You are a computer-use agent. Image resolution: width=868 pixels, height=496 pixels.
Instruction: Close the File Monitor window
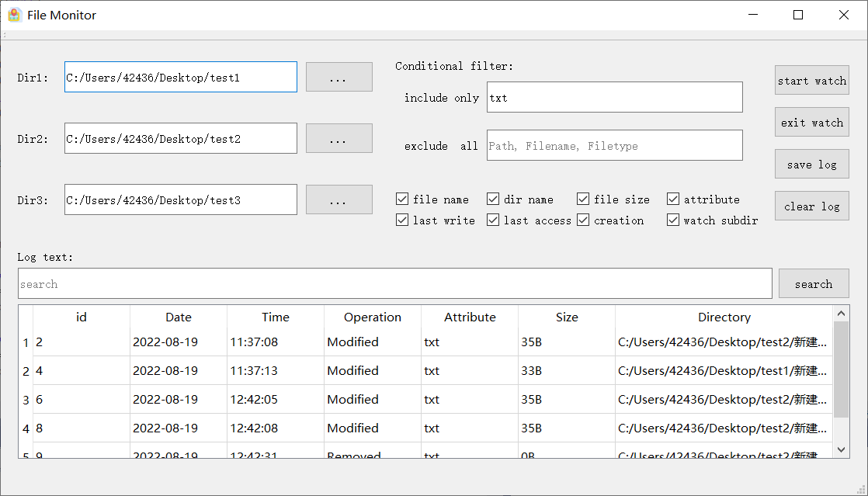tap(844, 15)
